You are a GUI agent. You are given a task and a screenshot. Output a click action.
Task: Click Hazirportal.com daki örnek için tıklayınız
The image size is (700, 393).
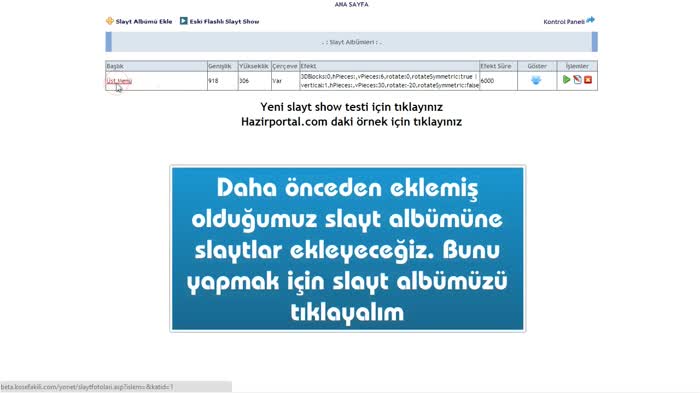click(351, 122)
